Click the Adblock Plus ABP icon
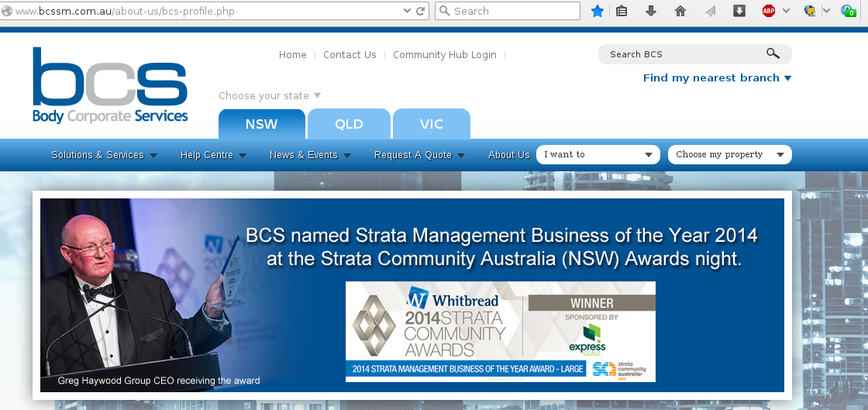 [x=768, y=11]
